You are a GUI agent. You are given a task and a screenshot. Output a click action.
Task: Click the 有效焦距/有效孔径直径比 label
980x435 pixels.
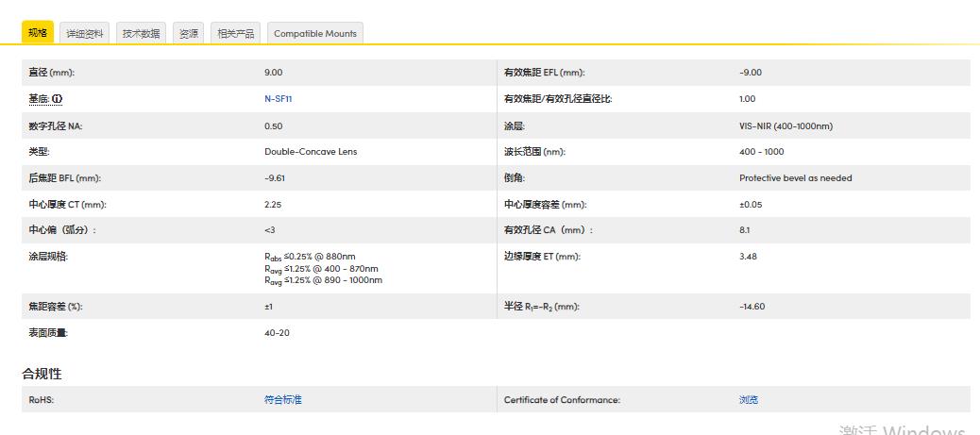tap(558, 99)
